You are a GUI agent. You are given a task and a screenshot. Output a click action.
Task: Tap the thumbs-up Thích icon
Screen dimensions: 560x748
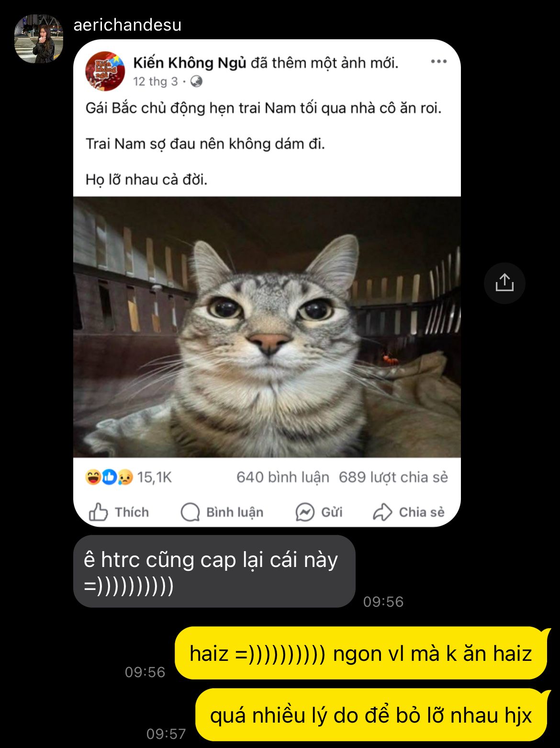(x=98, y=512)
